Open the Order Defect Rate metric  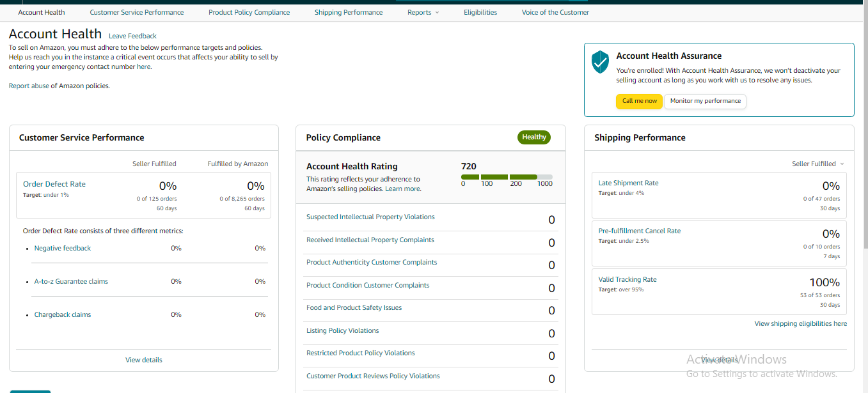point(54,184)
